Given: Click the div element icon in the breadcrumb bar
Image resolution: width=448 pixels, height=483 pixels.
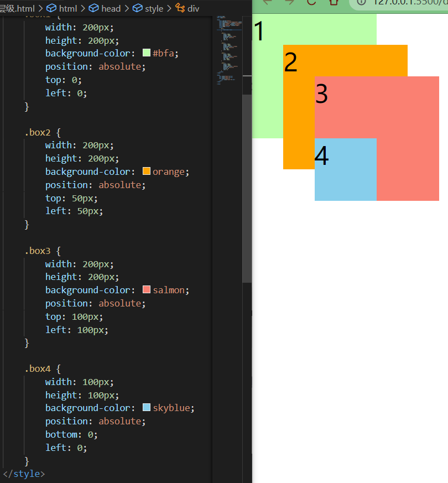Looking at the screenshot, I should [180, 8].
